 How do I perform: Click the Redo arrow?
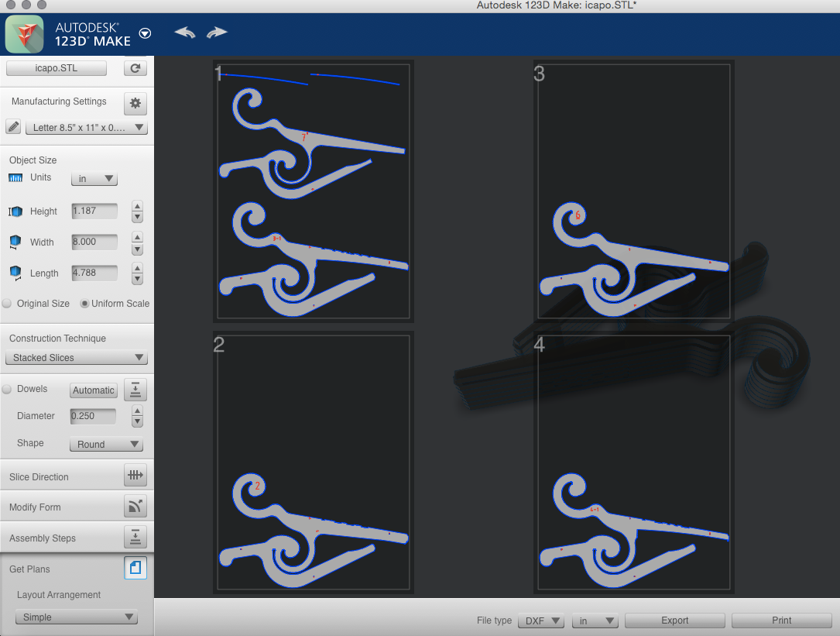[217, 33]
